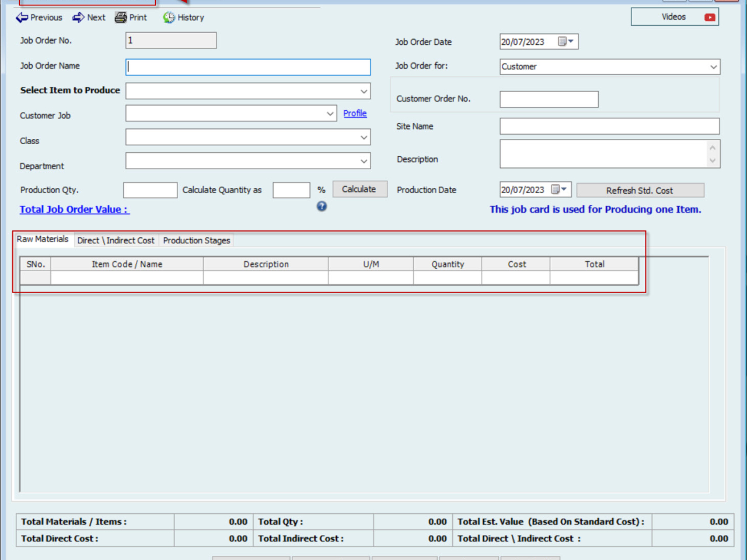Screen dimensions: 747x560
Task: Expand the Job Order for dropdown
Action: point(713,66)
